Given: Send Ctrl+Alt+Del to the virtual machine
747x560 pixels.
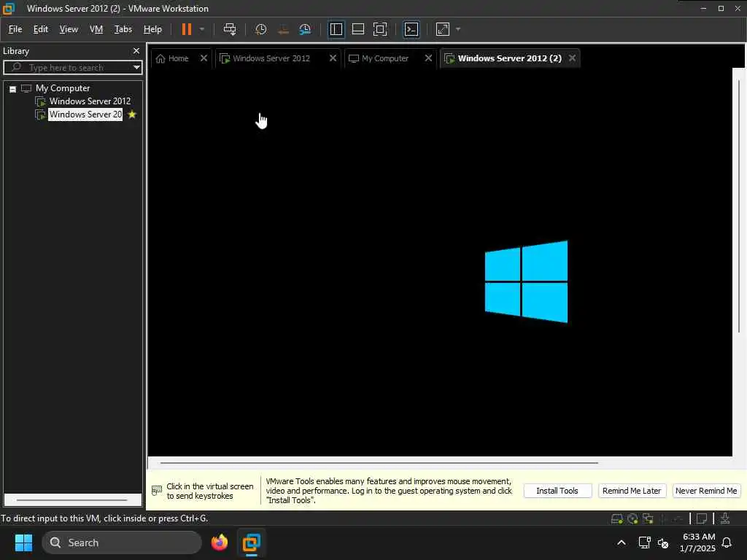Looking at the screenshot, I should tap(230, 29).
